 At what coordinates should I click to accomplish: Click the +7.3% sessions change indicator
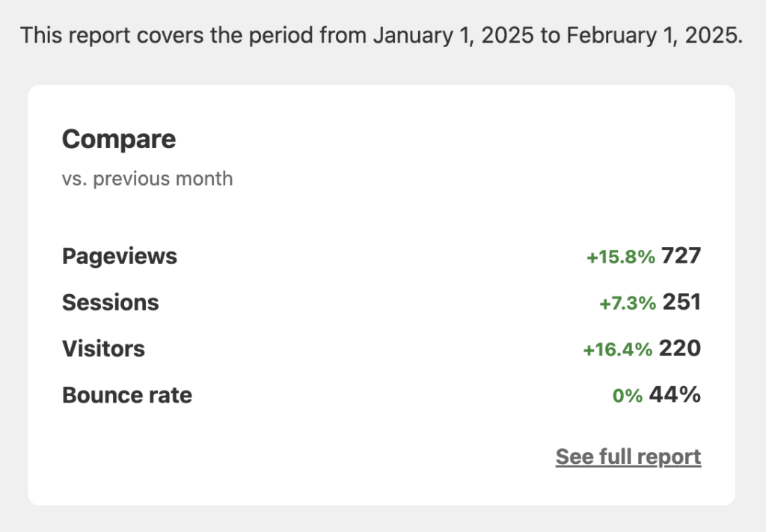[x=628, y=303]
